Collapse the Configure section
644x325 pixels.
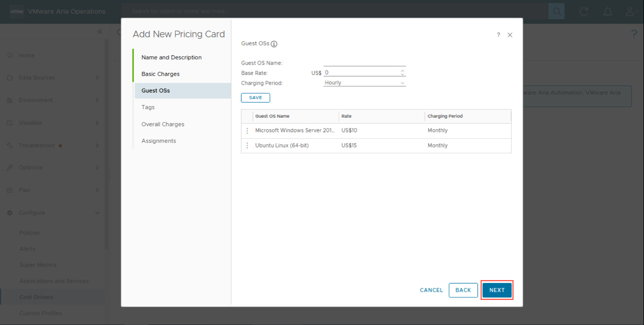coord(97,213)
